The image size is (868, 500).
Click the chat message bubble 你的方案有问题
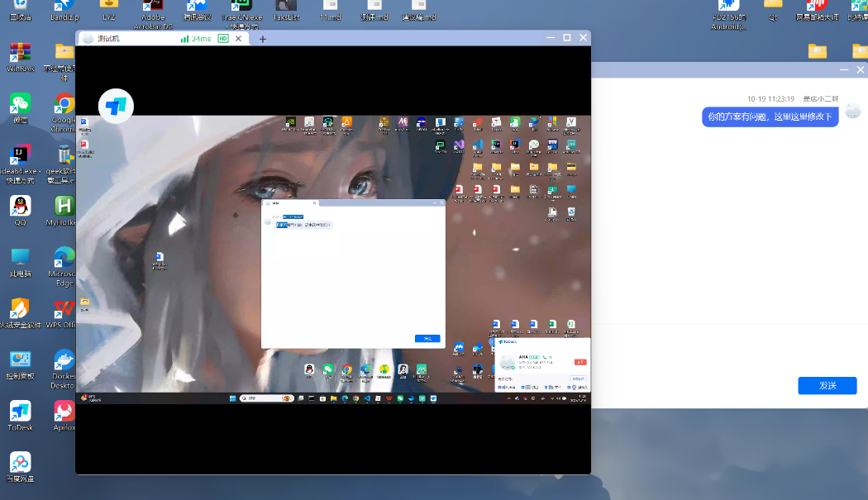(x=770, y=117)
